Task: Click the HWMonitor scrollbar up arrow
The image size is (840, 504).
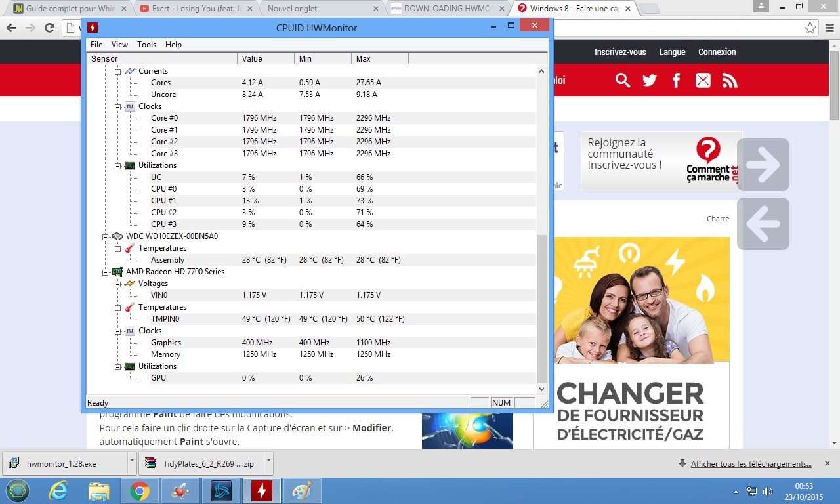Action: tap(542, 71)
